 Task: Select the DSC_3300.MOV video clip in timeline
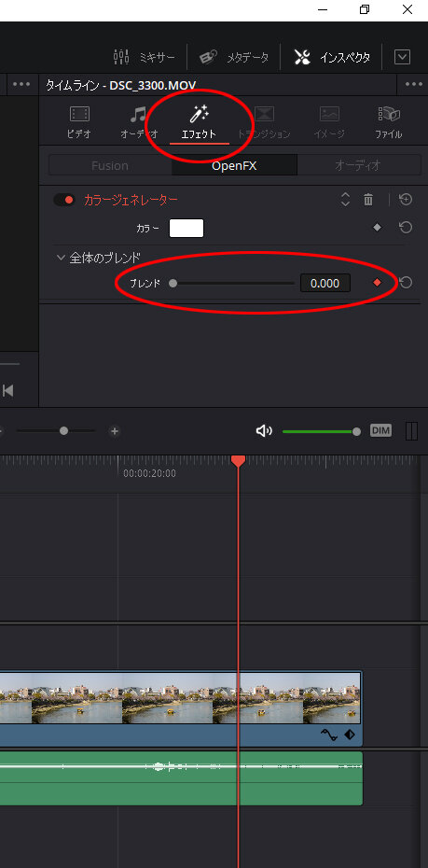[180, 708]
